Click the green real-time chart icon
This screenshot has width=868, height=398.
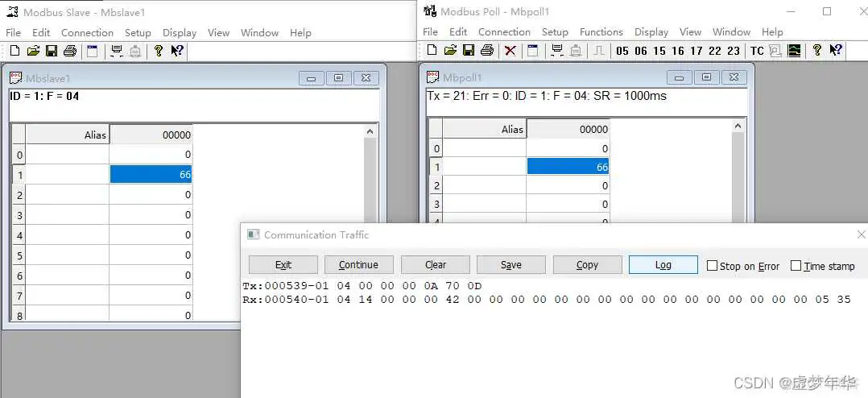[795, 51]
